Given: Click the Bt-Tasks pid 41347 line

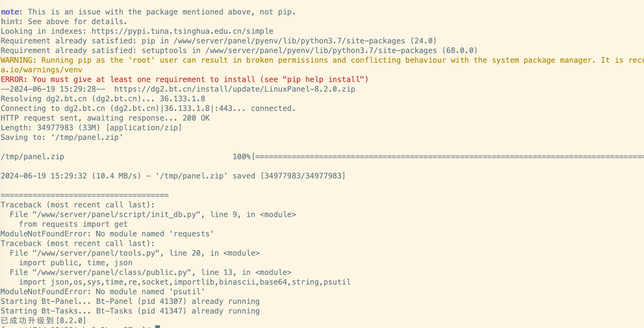Looking at the screenshot, I should (x=130, y=311).
